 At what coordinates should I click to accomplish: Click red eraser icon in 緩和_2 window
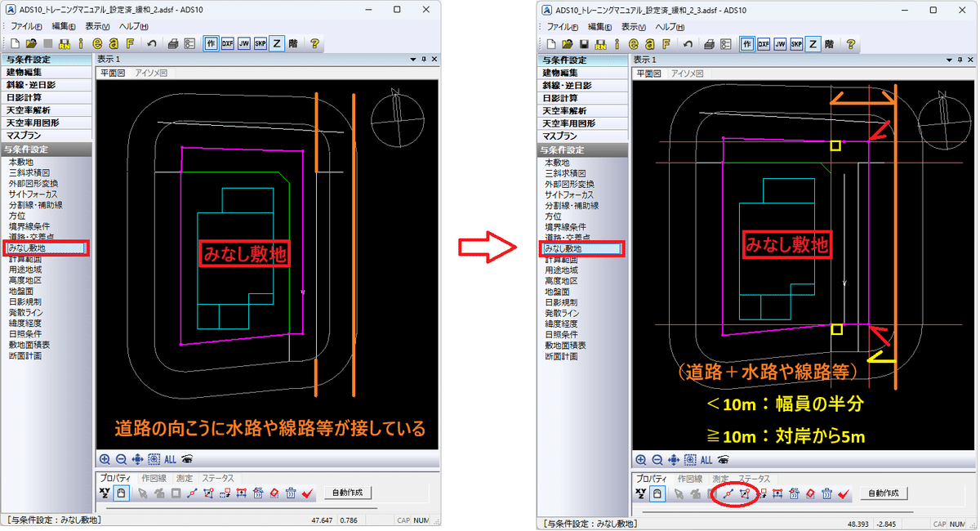click(274, 493)
